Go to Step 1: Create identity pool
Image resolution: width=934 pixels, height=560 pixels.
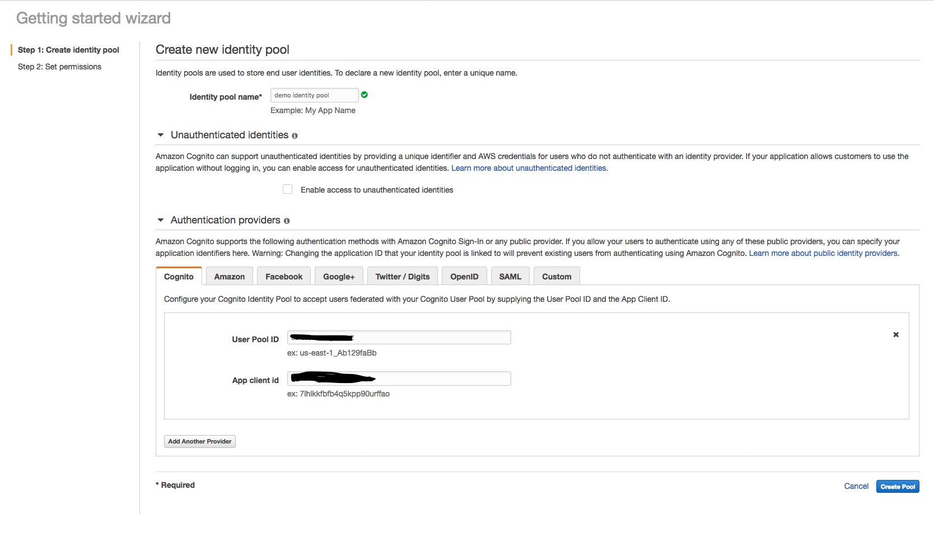68,50
